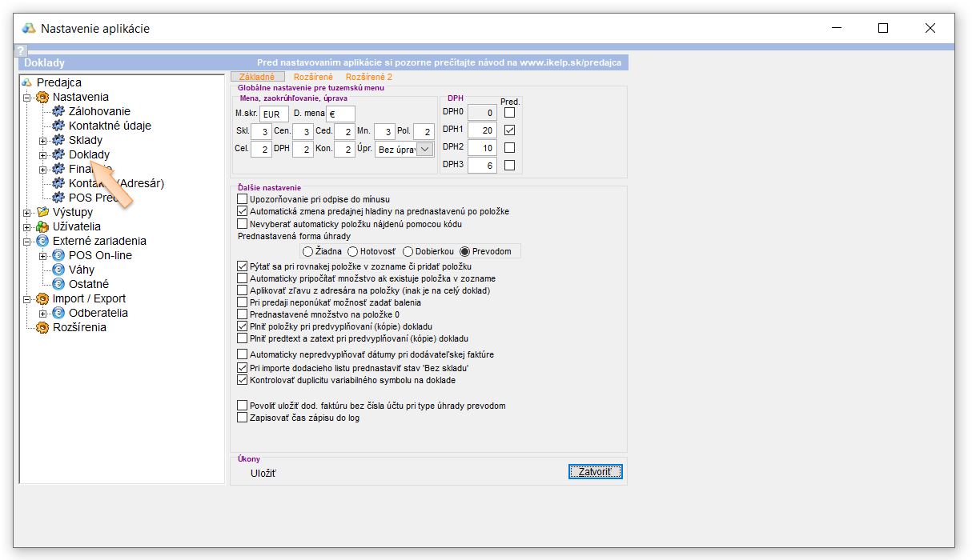Click the help question mark icon
972x560 pixels.
(22, 50)
